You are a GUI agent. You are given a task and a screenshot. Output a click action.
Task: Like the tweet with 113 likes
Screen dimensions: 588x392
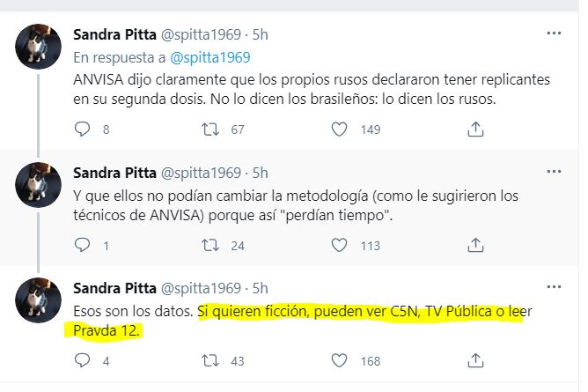click(x=340, y=246)
